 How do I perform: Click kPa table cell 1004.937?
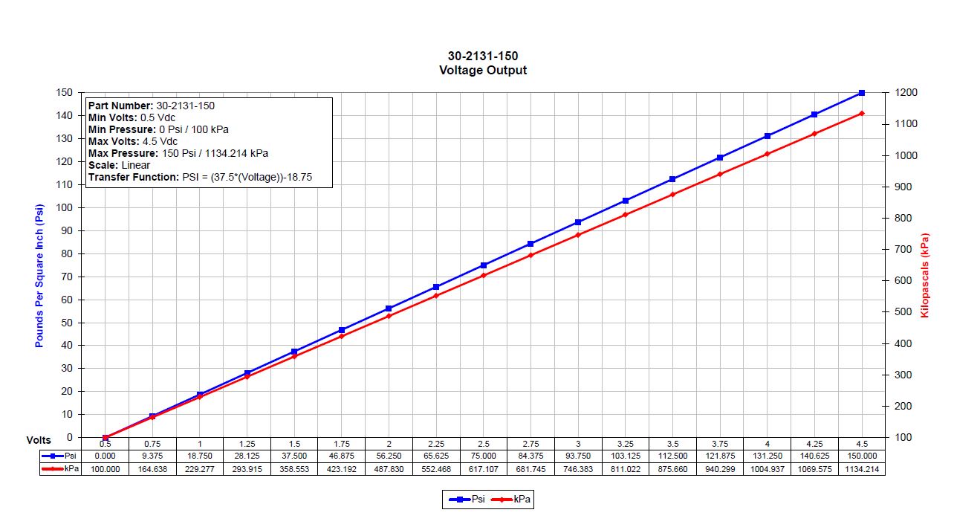(x=768, y=469)
